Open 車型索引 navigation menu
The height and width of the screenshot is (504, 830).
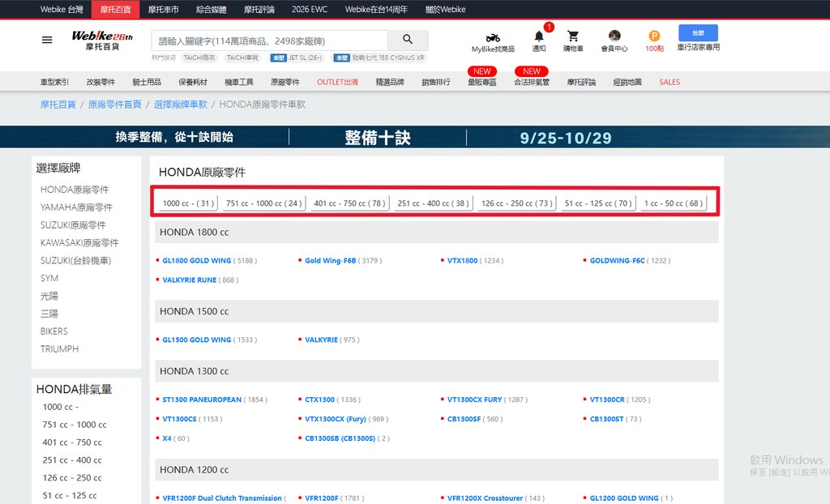[54, 82]
